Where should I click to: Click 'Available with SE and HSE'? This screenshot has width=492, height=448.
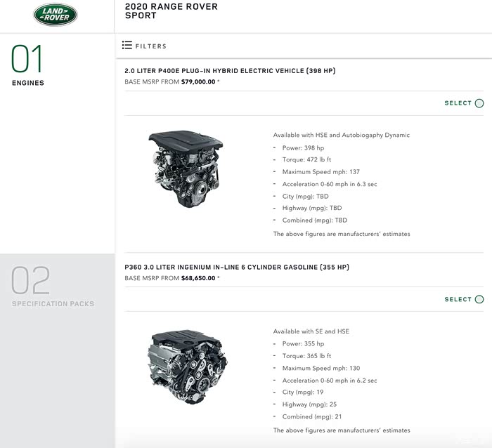tap(311, 331)
